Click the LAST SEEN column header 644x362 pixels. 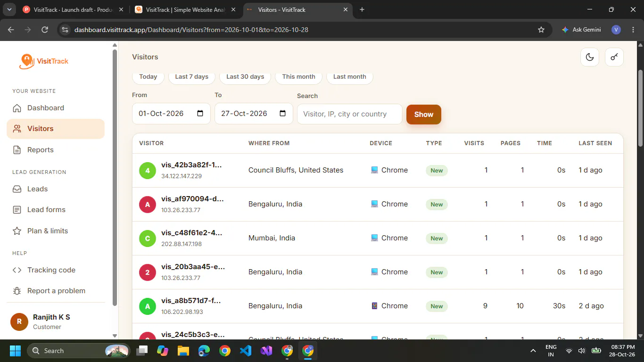click(x=595, y=143)
